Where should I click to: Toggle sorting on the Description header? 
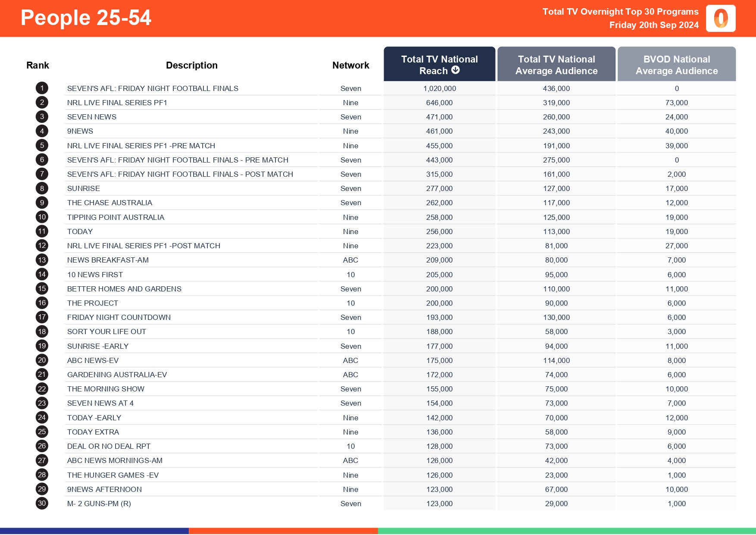point(192,65)
